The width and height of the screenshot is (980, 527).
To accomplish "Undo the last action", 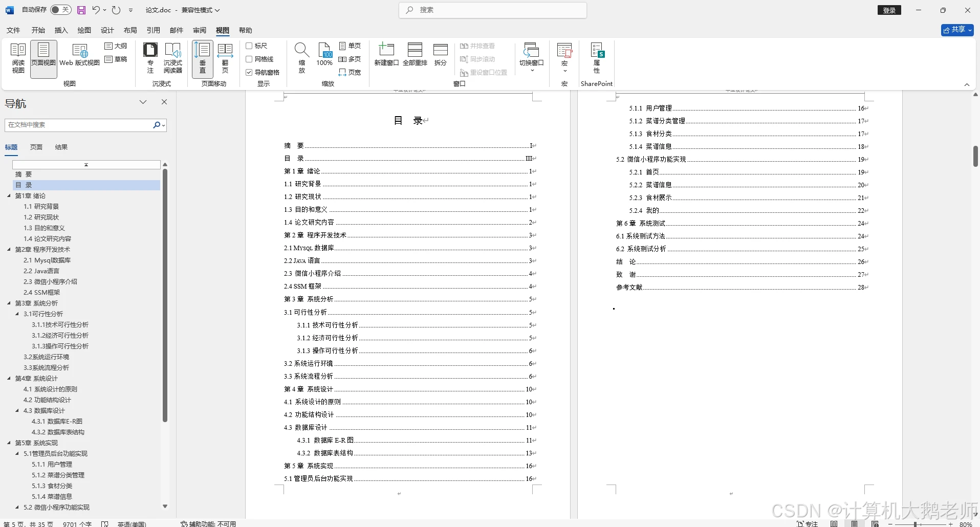I will [96, 10].
